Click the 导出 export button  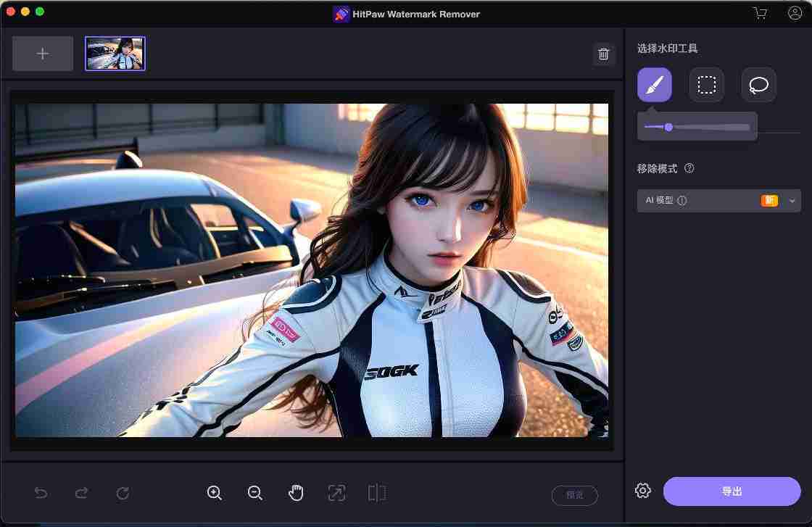[732, 491]
